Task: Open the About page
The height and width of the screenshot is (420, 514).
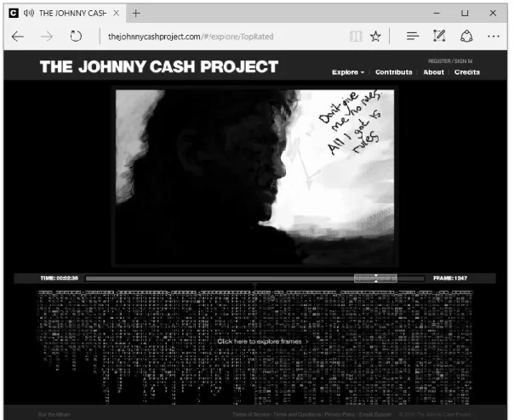Action: tap(433, 72)
